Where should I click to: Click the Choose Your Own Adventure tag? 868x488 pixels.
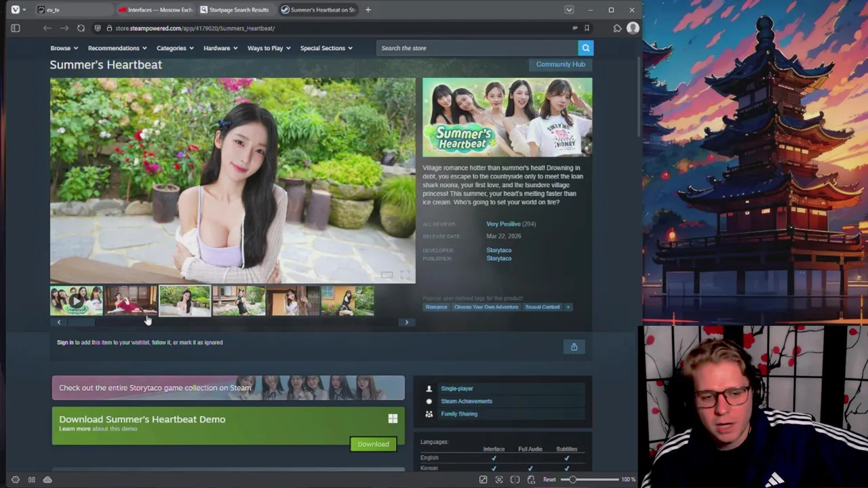point(486,307)
